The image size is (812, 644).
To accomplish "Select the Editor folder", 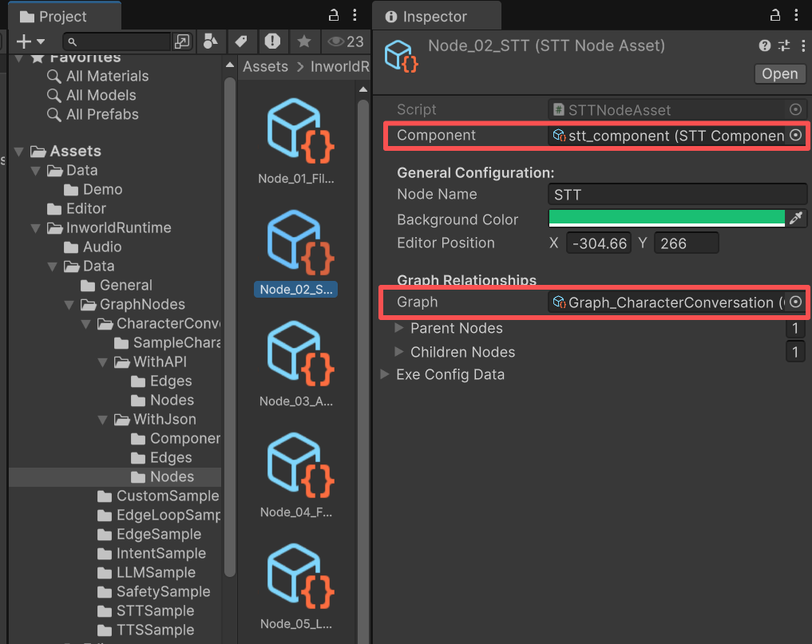I will point(77,208).
